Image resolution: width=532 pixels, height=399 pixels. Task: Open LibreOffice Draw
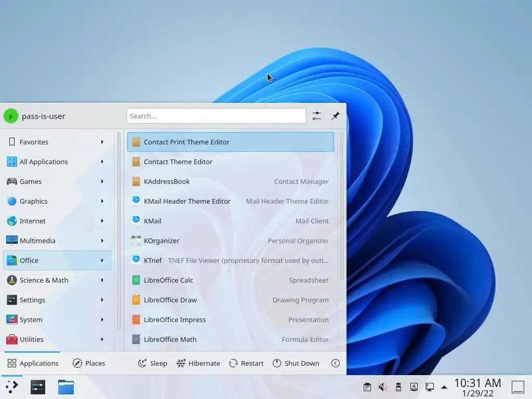pos(230,300)
